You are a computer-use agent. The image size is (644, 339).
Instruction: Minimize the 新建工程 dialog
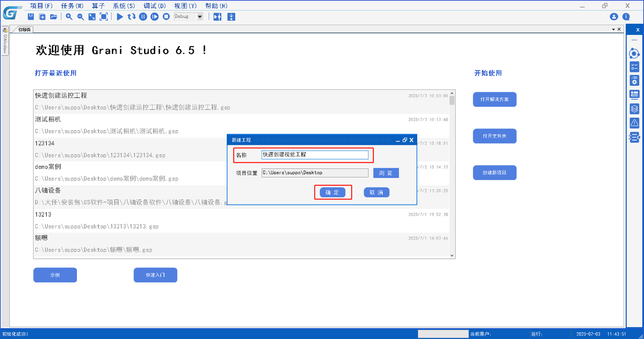click(x=398, y=140)
